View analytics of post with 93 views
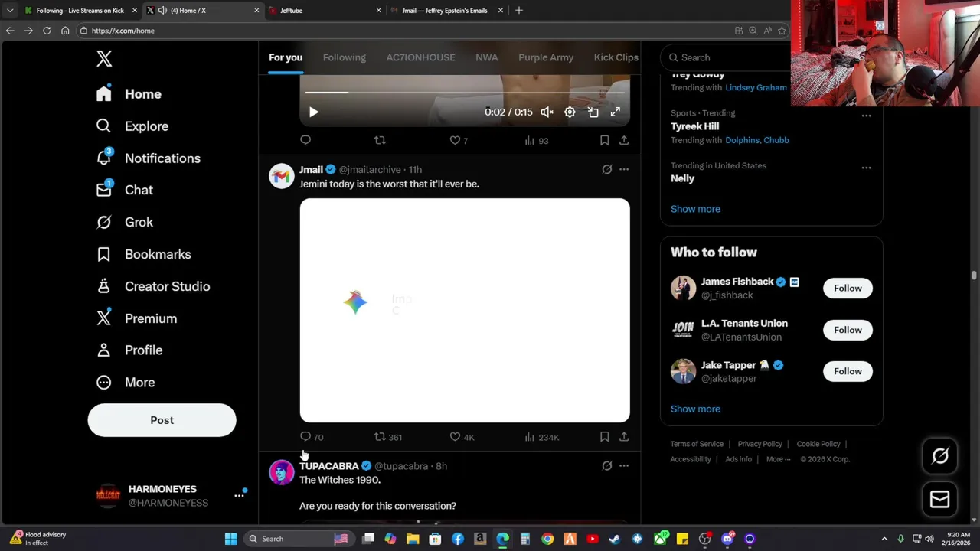Viewport: 980px width, 551px height. click(x=537, y=140)
